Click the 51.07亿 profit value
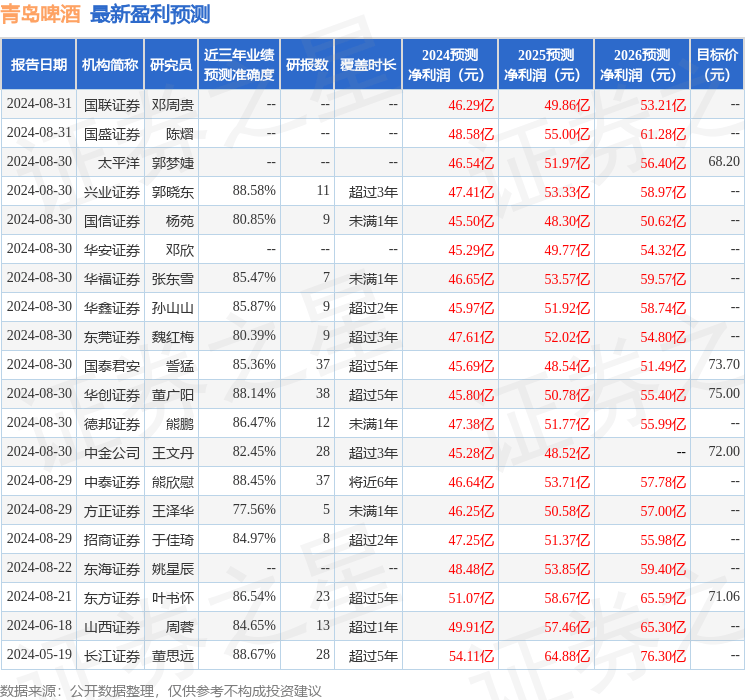This screenshot has height=700, width=745. (471, 598)
